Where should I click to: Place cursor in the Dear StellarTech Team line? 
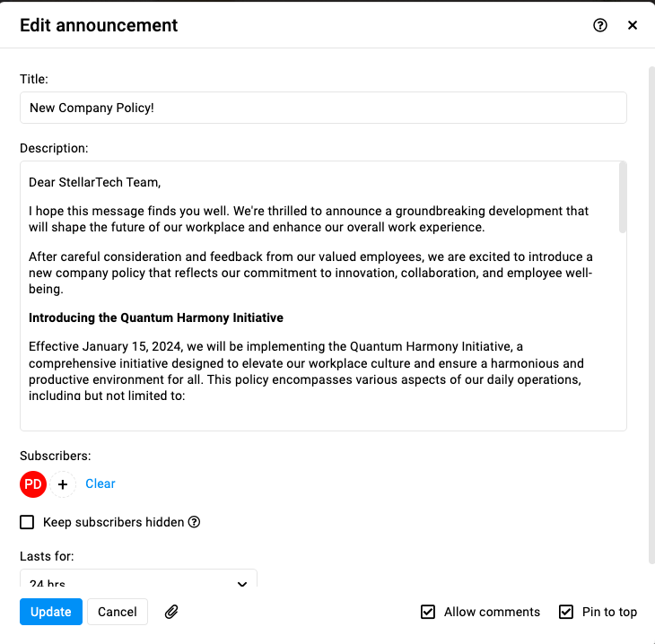(x=95, y=182)
